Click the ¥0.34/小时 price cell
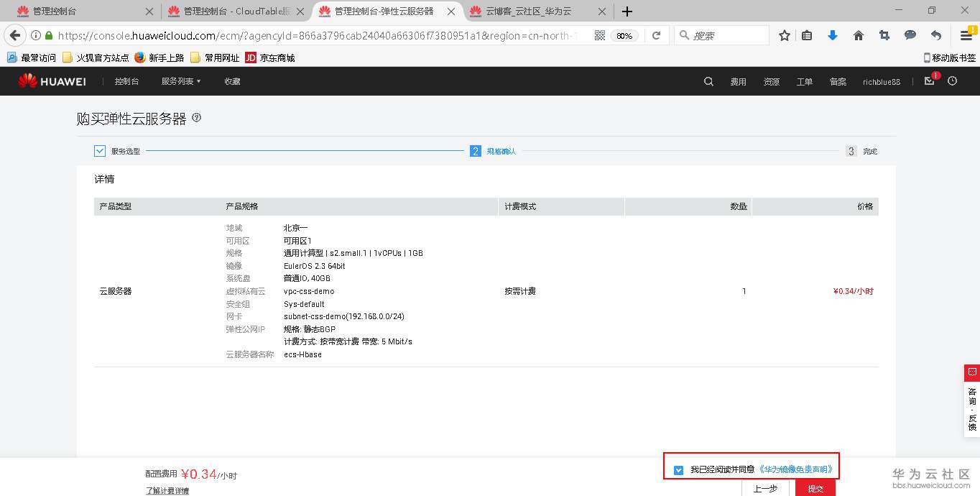The width and height of the screenshot is (980, 496). click(853, 291)
